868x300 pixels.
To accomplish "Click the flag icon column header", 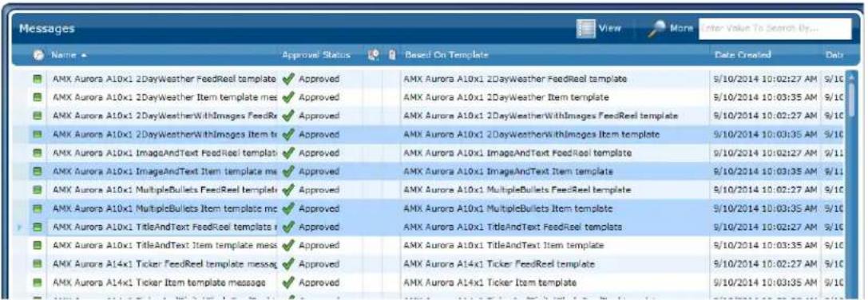I will 374,55.
